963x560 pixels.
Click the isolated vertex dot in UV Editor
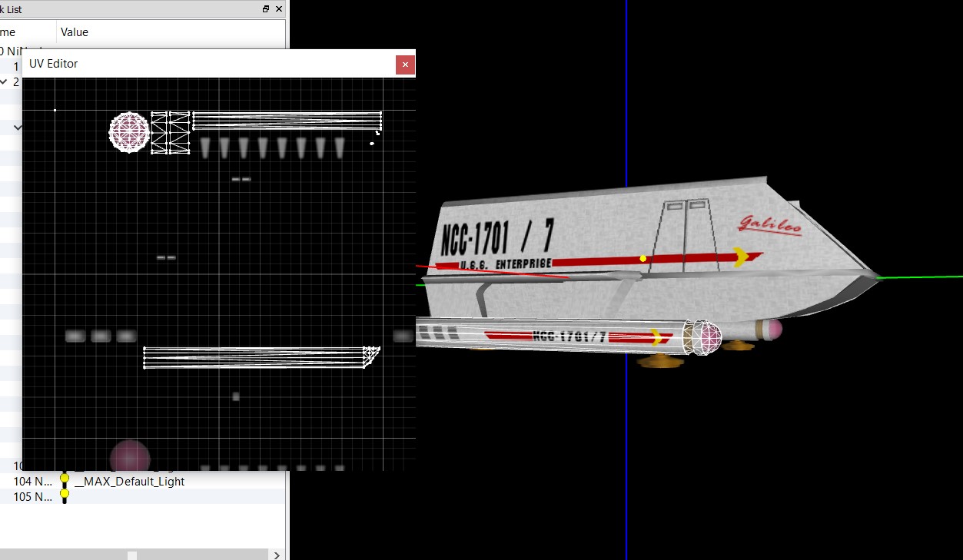pyautogui.click(x=55, y=111)
